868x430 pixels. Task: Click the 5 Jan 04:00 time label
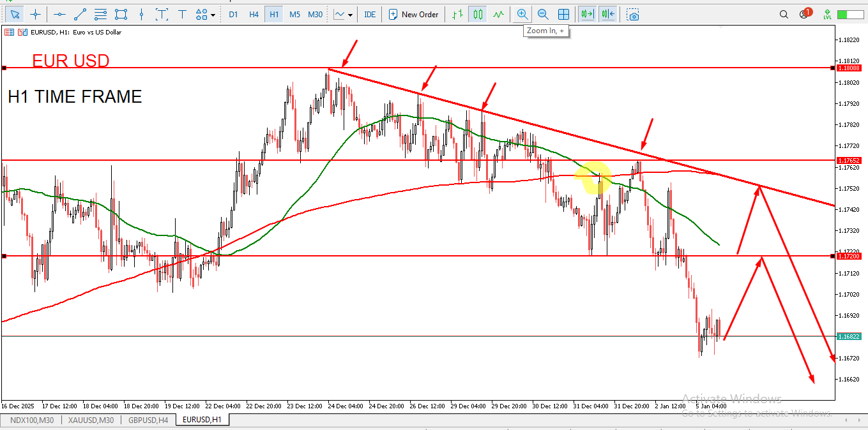pyautogui.click(x=711, y=406)
